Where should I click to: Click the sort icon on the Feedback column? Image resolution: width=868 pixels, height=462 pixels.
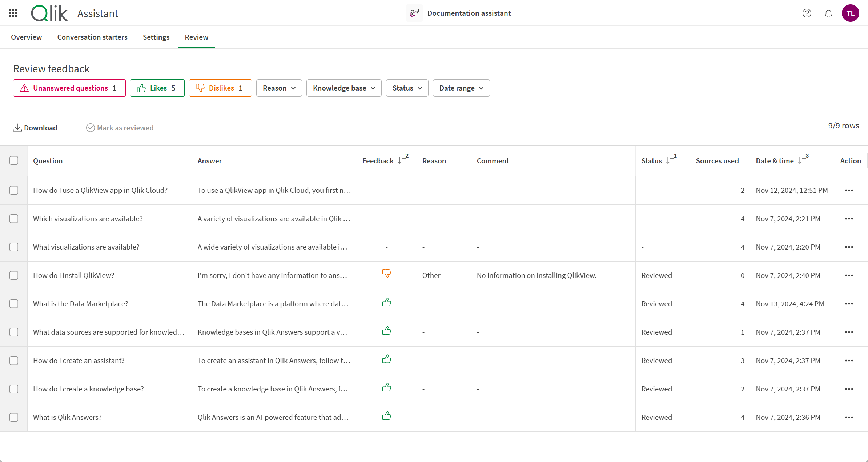(401, 161)
